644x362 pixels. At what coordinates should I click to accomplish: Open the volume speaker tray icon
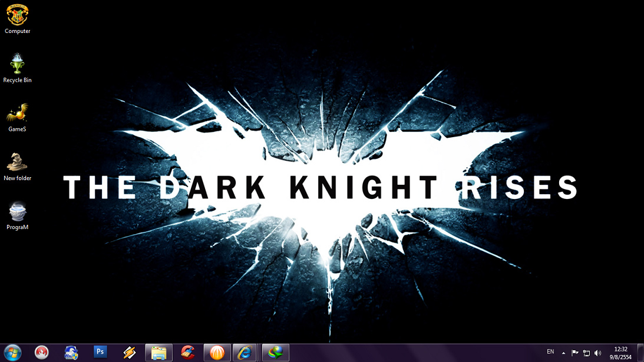tap(597, 353)
